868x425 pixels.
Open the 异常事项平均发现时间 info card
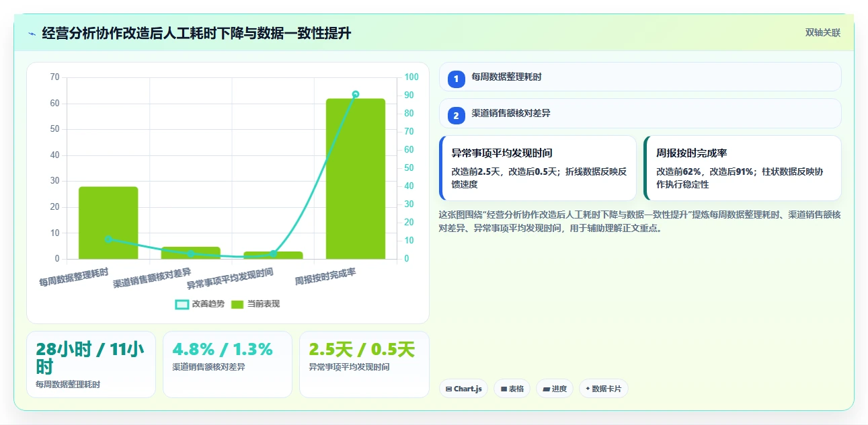pos(538,168)
